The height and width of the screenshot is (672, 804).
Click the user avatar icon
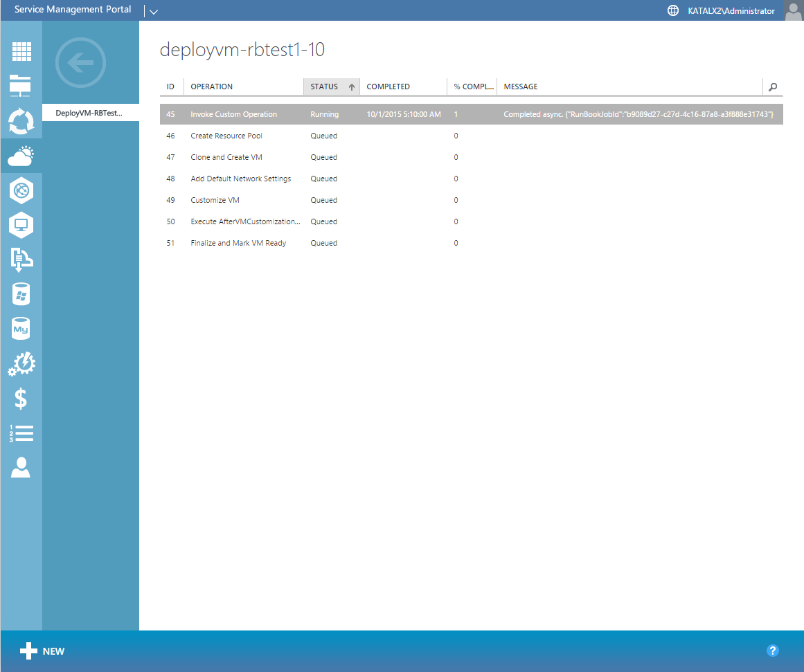tap(793, 11)
